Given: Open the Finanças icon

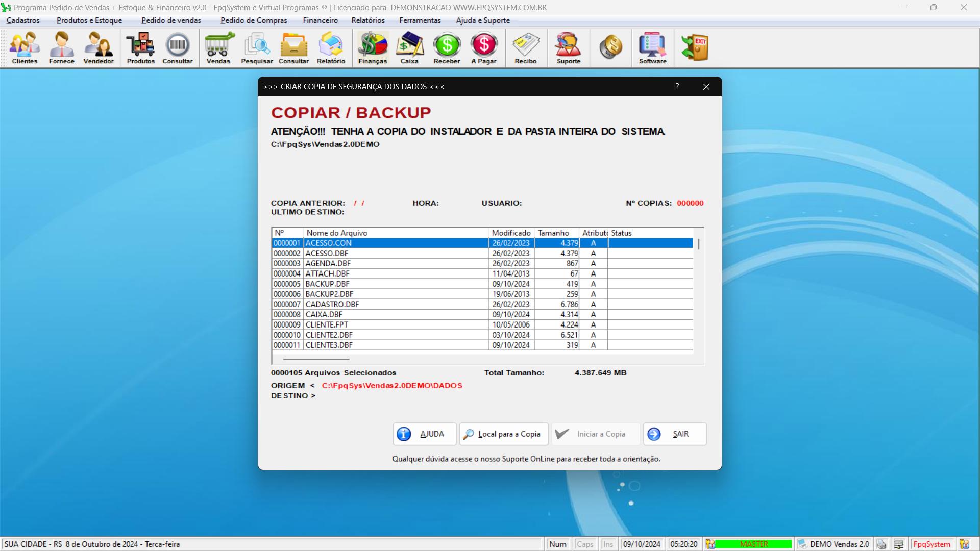Looking at the screenshot, I should pyautogui.click(x=373, y=48).
